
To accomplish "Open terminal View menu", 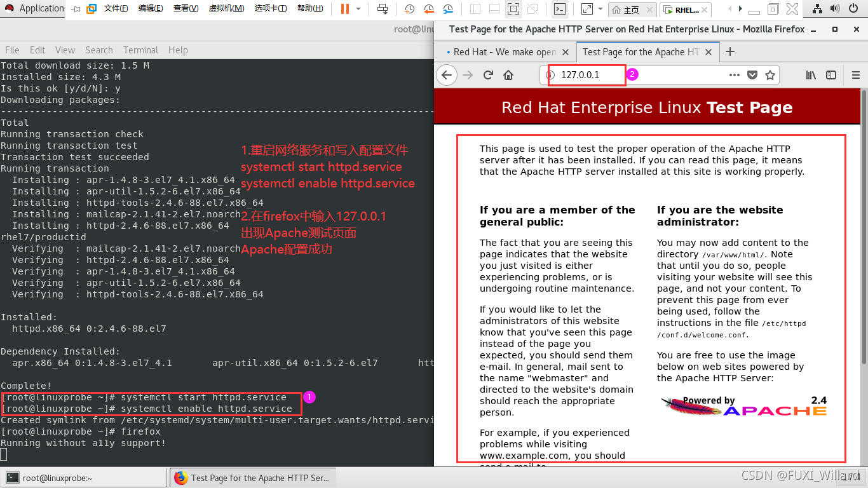I will [65, 50].
